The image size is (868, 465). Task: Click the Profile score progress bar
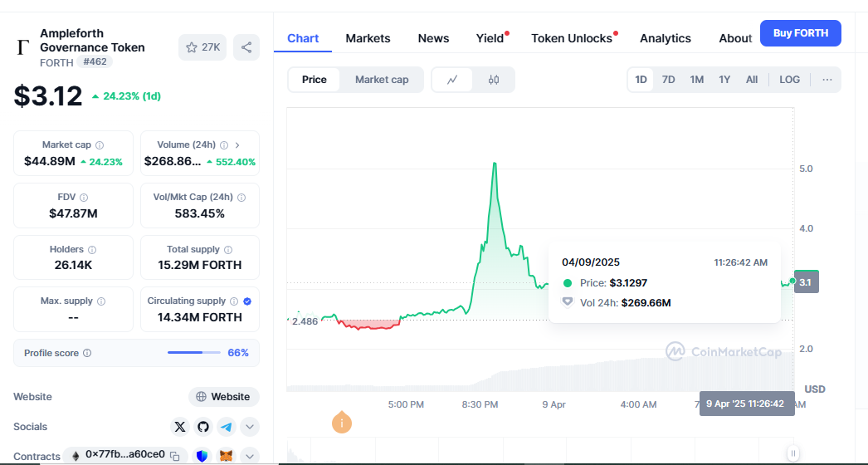(x=193, y=353)
